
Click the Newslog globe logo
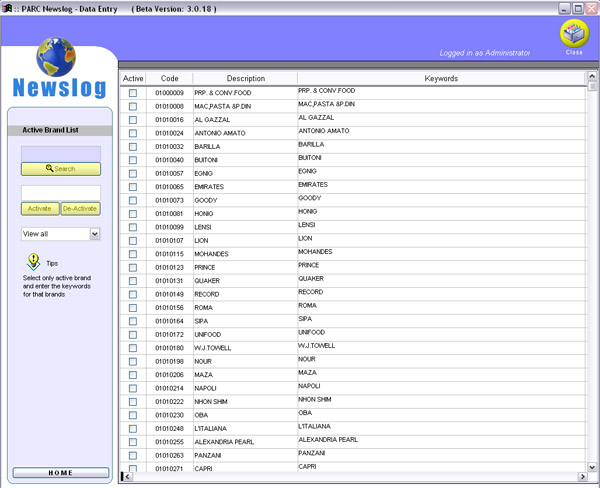pos(56,57)
